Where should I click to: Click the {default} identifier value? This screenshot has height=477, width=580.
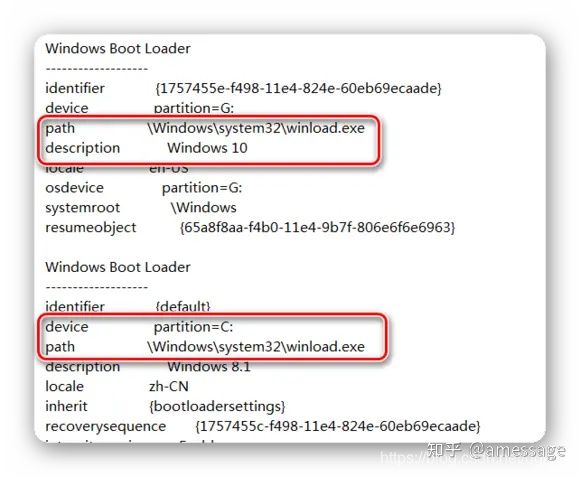(183, 307)
